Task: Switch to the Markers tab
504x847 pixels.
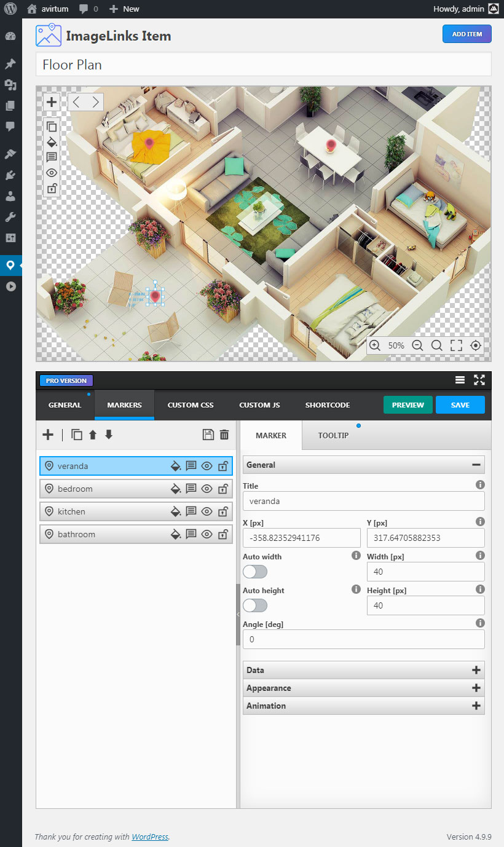Action: [x=124, y=405]
